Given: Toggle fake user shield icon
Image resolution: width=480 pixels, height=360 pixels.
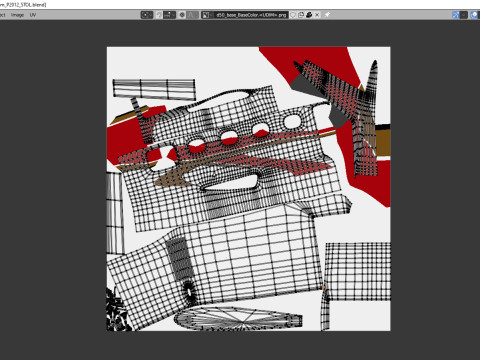Looking at the screenshot, I should click(293, 15).
